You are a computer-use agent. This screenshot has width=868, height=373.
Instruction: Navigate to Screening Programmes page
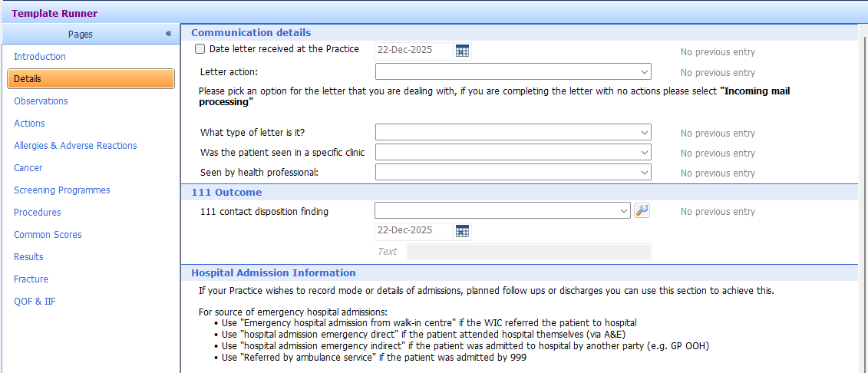point(61,190)
